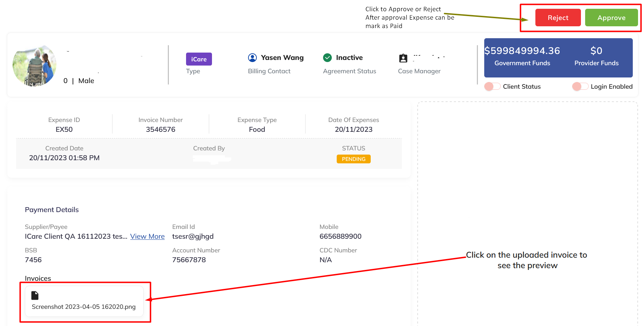Click the billing contact person icon
The image size is (644, 326).
(x=252, y=58)
